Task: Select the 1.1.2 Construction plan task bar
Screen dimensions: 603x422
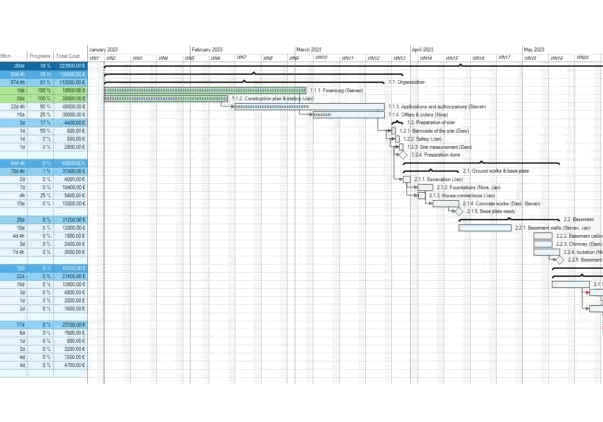Action: click(x=166, y=98)
